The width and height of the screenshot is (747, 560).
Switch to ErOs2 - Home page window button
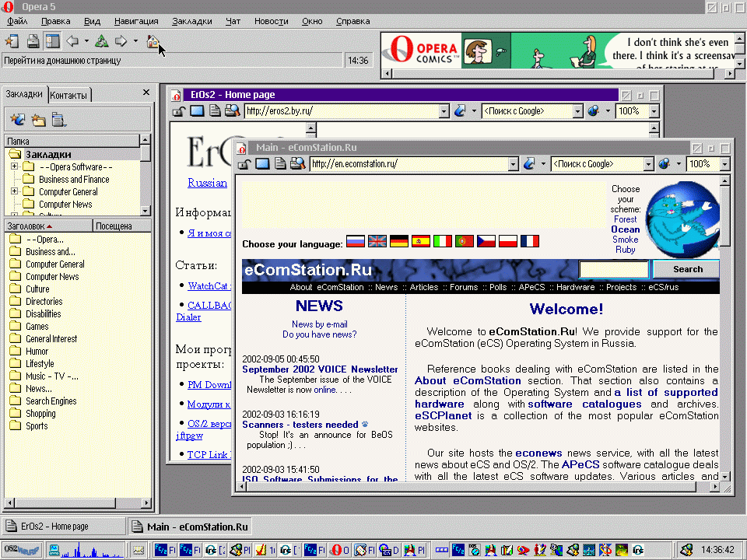pyautogui.click(x=64, y=527)
